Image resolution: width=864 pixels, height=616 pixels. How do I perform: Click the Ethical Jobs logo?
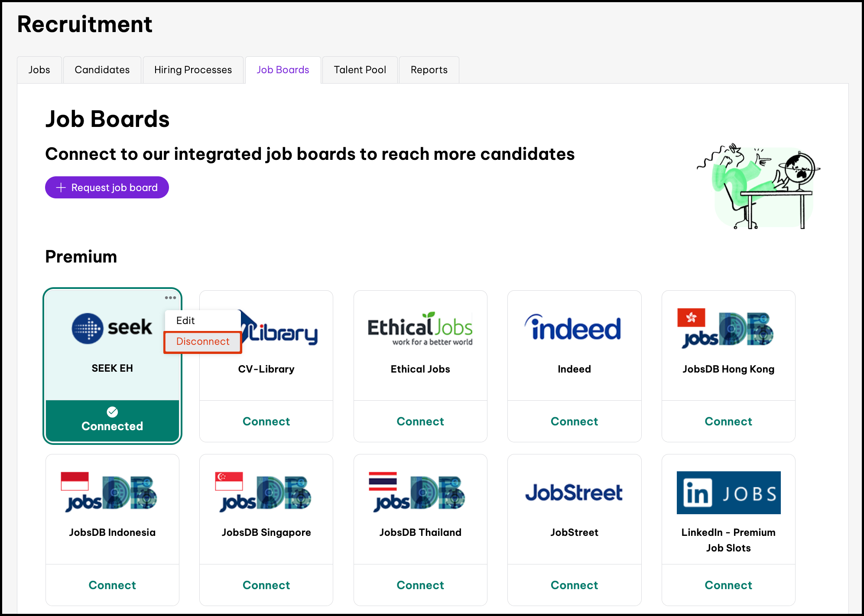(x=420, y=329)
